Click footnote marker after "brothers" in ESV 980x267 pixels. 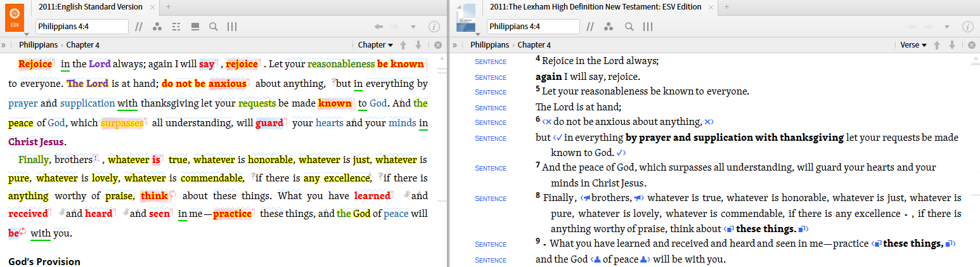pyautogui.click(x=96, y=158)
